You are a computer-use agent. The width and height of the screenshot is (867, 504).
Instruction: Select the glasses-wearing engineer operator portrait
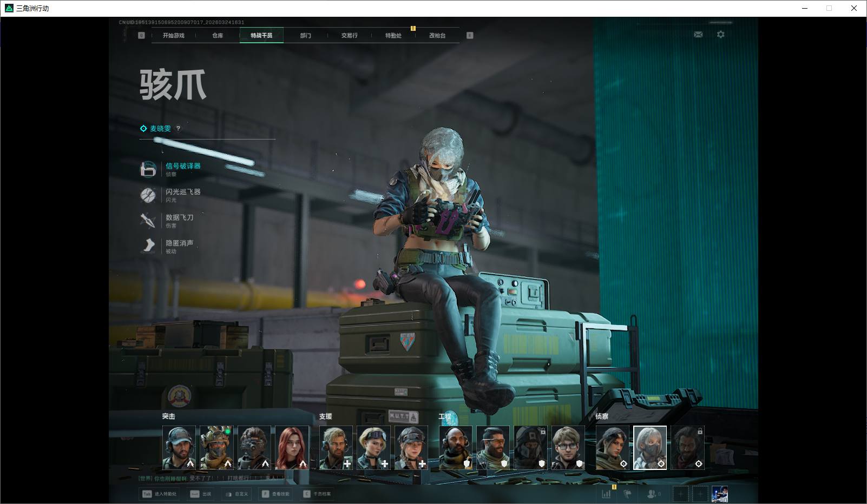click(568, 448)
